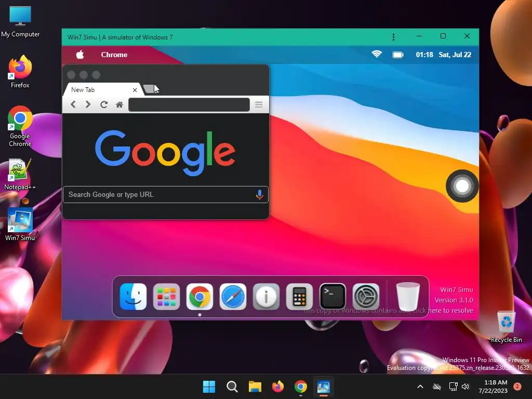The image size is (532, 399).
Task: Click the volume speaker icon
Action: click(x=465, y=387)
